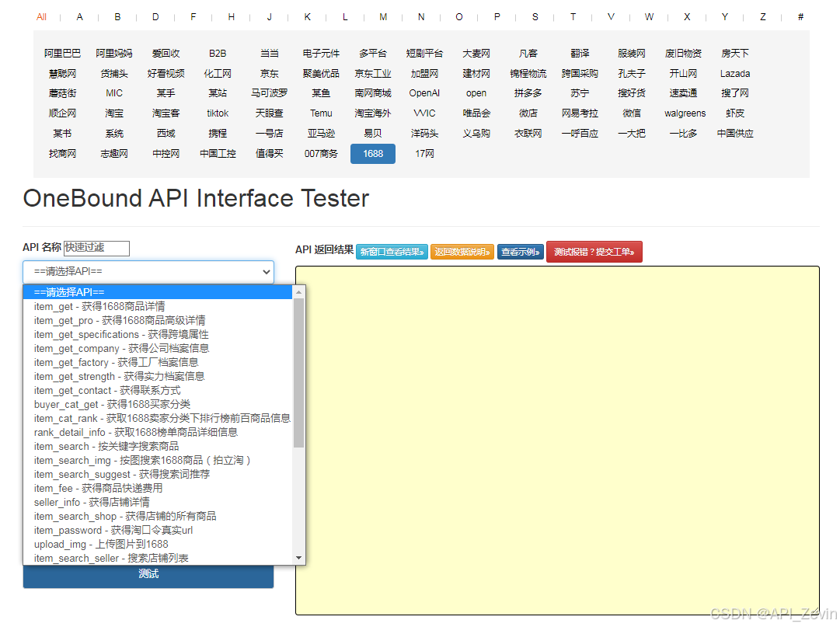Select the 京东 platform
Image resolution: width=840 pixels, height=627 pixels.
pyautogui.click(x=269, y=73)
